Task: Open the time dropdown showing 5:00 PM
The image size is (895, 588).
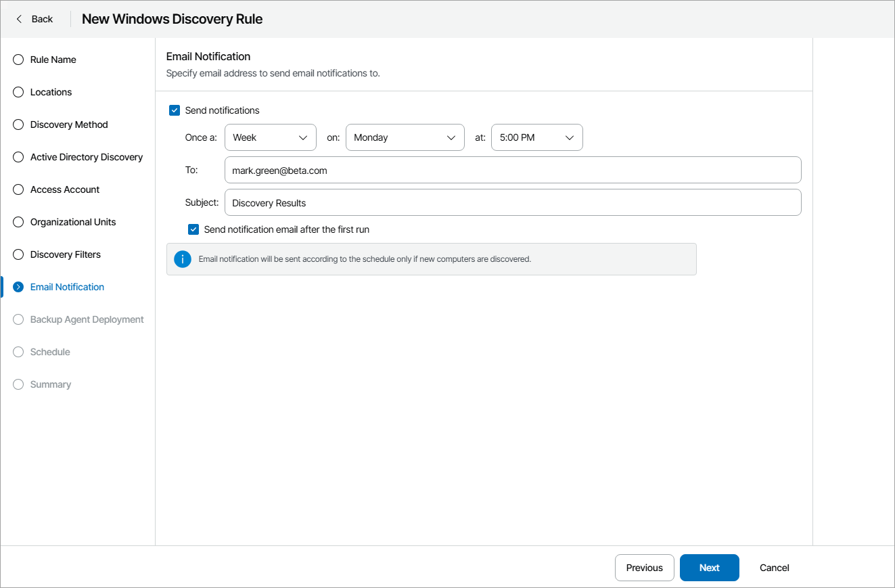Action: [536, 137]
